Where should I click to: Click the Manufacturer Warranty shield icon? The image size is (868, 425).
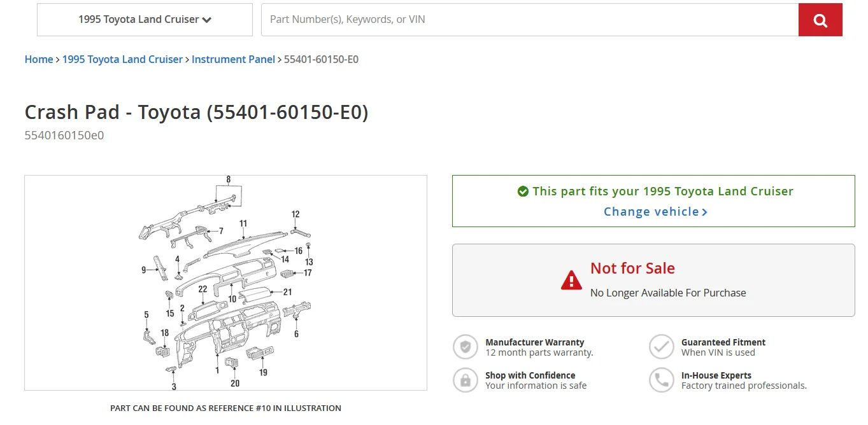click(x=466, y=347)
